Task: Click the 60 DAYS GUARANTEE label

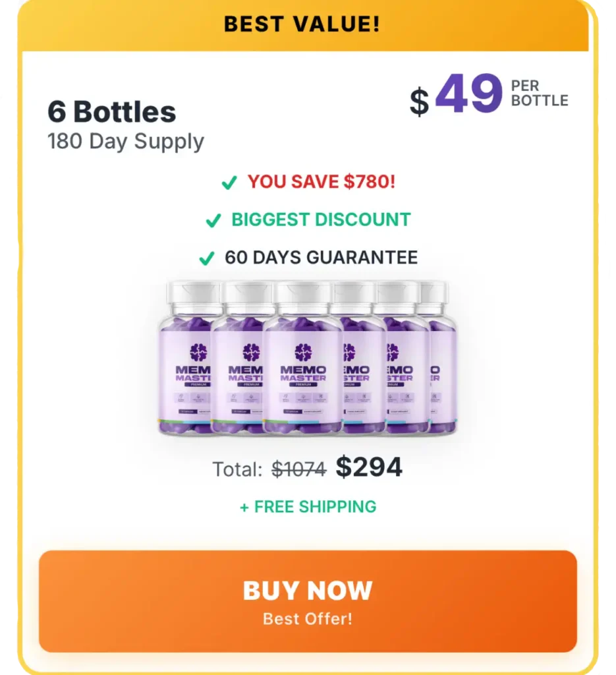Action: [322, 258]
